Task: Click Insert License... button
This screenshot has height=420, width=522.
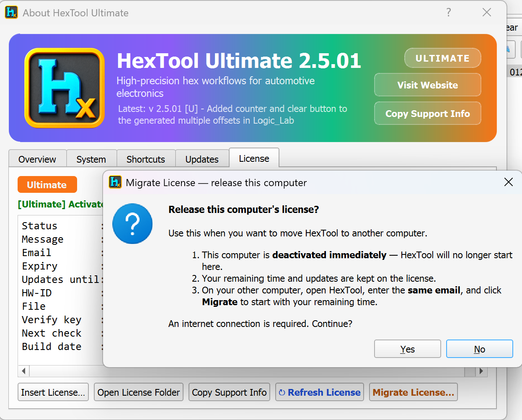Action: coord(53,392)
